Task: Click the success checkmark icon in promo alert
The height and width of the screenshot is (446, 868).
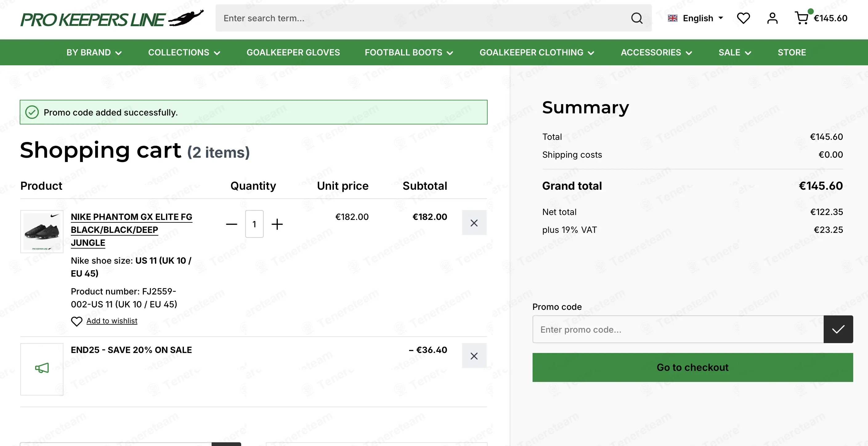Action: [32, 112]
